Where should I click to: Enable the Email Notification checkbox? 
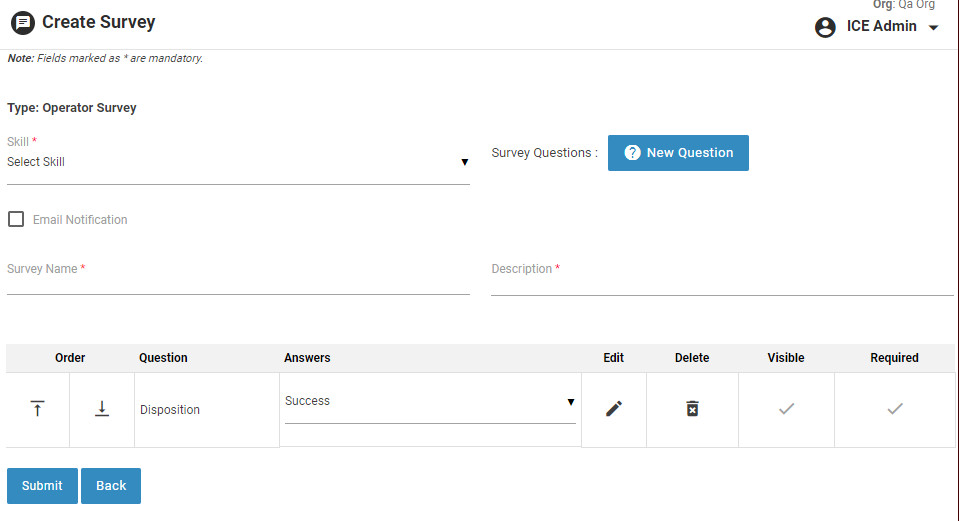click(16, 219)
